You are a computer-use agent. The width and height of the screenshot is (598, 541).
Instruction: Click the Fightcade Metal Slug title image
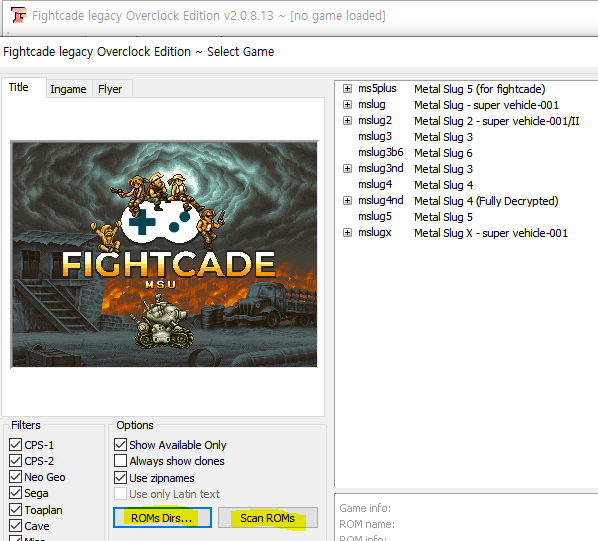(x=164, y=254)
